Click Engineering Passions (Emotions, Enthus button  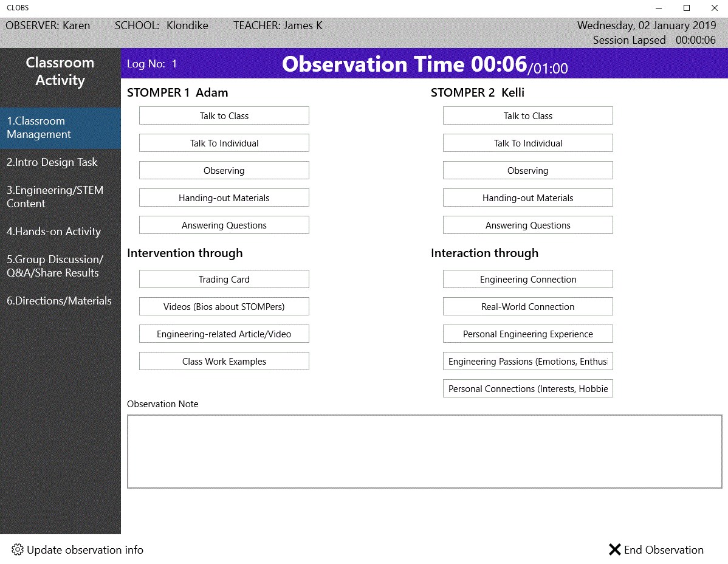coord(528,361)
